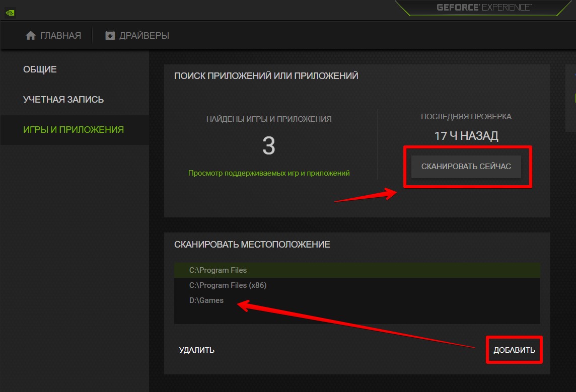The height and width of the screenshot is (392, 576).
Task: Click the ПОИСК ПРИЛОЖЕНИЙ ИЛИ ПРИЛОЖЕНИЙ header
Action: pos(266,76)
